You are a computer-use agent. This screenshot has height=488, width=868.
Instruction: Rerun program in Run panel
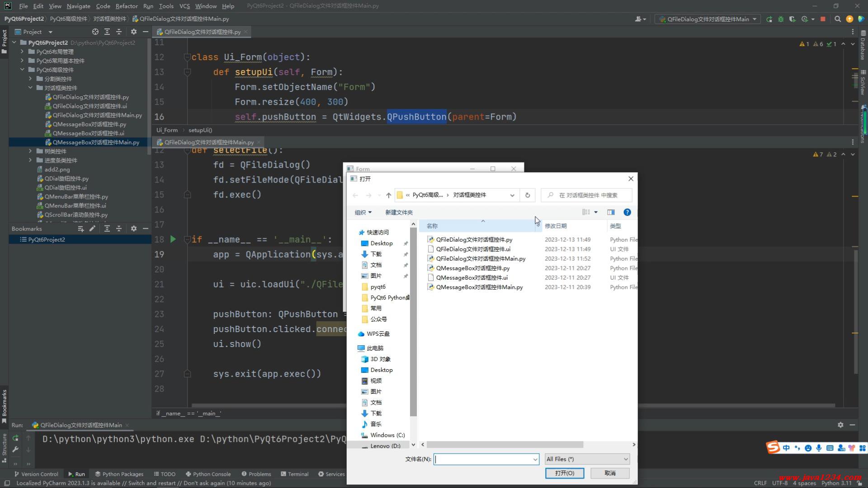[x=15, y=438]
